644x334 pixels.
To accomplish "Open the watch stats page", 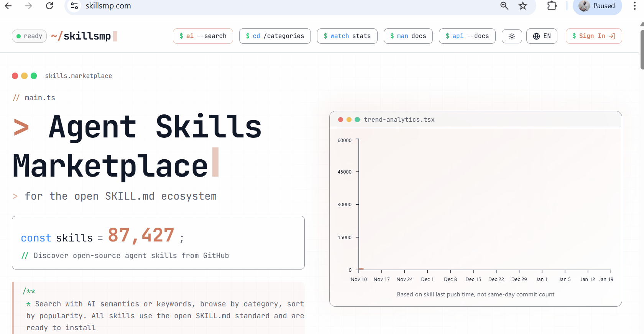I will 347,36.
